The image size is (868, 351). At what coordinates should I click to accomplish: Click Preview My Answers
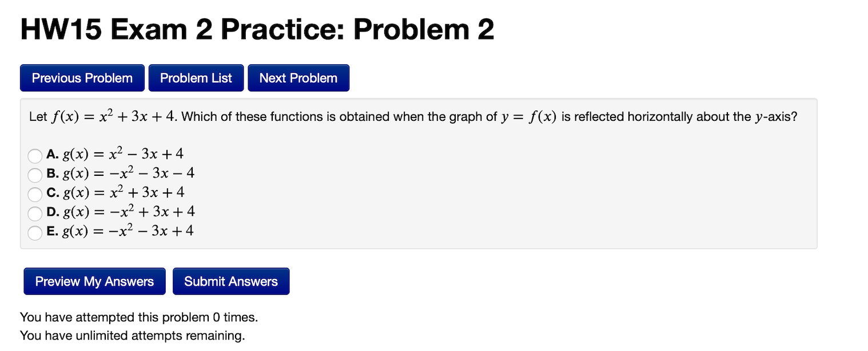tap(94, 281)
